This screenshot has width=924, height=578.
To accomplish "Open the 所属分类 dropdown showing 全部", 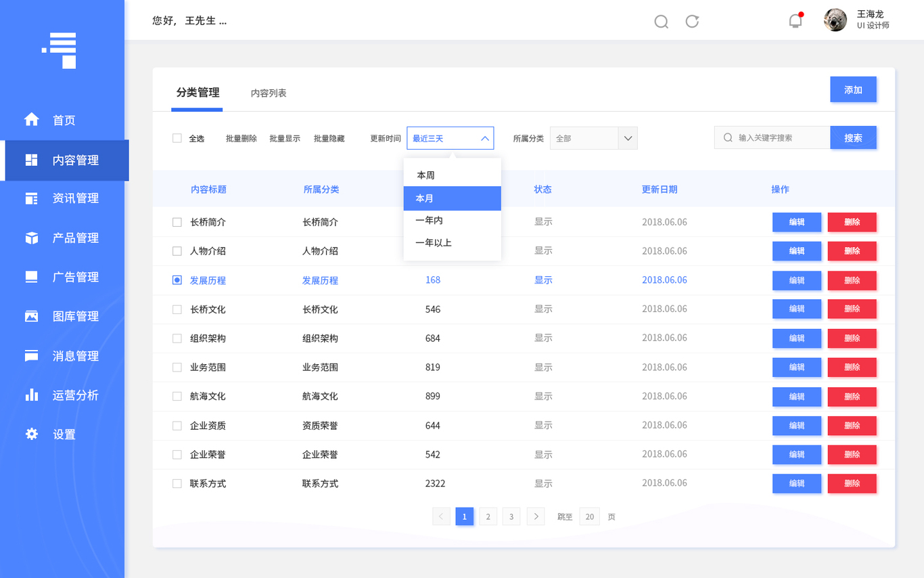I will (x=593, y=138).
